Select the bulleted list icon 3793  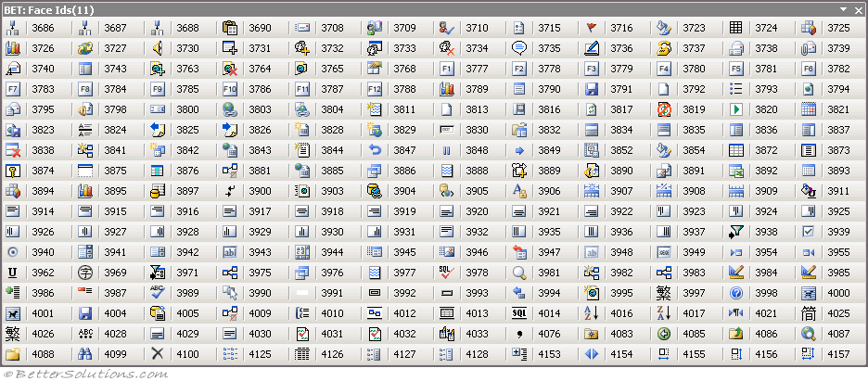[736, 89]
